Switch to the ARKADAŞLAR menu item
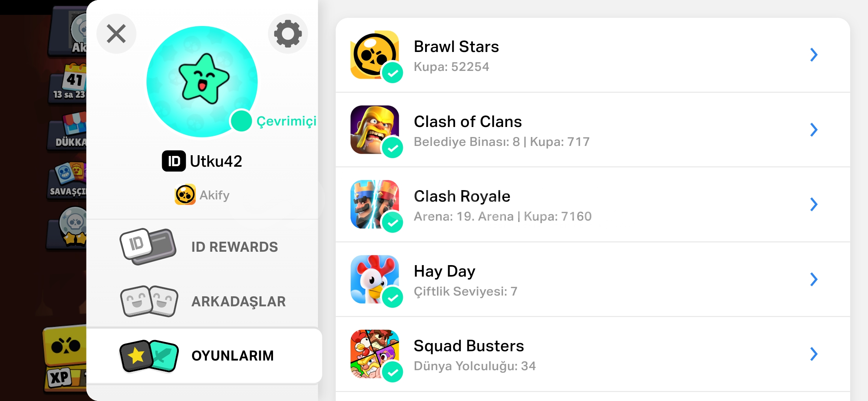Viewport: 868px width, 401px height. [202, 301]
